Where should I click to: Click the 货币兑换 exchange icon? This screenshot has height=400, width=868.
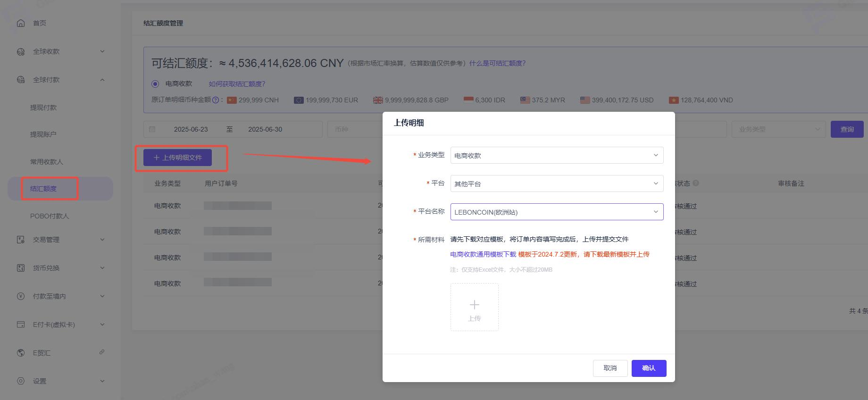[x=21, y=268]
